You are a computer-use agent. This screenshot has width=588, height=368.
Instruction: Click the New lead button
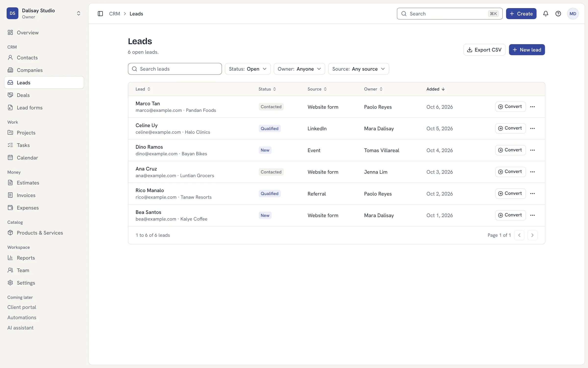[x=527, y=50]
